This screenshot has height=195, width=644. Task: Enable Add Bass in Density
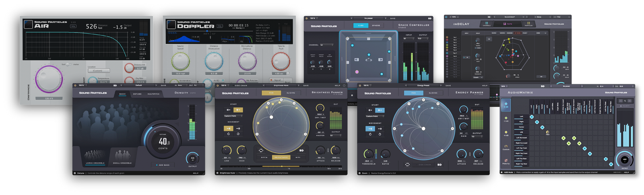coord(163,165)
